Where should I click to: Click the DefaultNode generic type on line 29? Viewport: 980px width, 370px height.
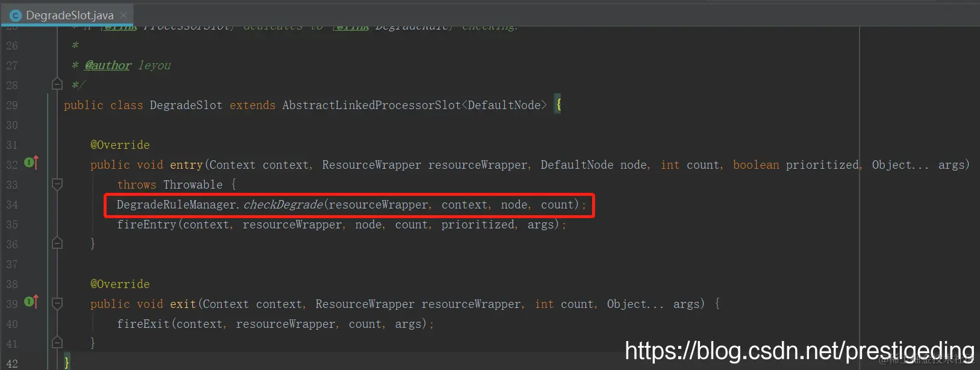[504, 105]
